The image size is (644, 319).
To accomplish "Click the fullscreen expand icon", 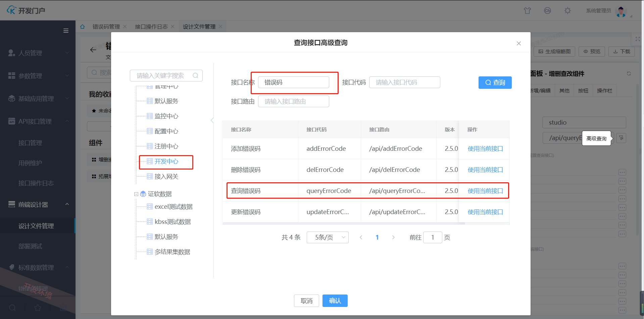I will click(x=638, y=39).
